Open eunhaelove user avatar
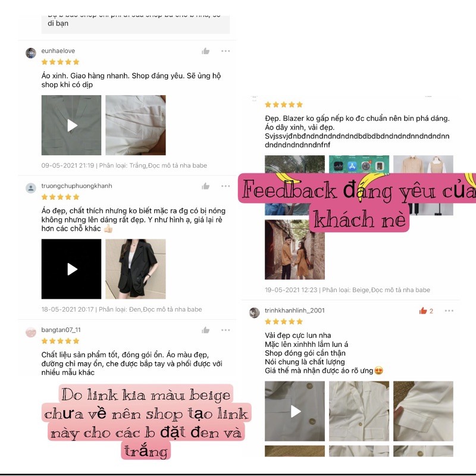The height and width of the screenshot is (476, 476). click(x=31, y=53)
